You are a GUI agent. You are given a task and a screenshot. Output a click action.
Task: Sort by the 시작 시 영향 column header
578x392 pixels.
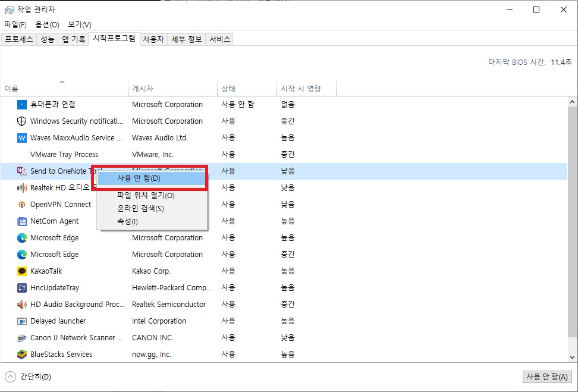tap(306, 89)
